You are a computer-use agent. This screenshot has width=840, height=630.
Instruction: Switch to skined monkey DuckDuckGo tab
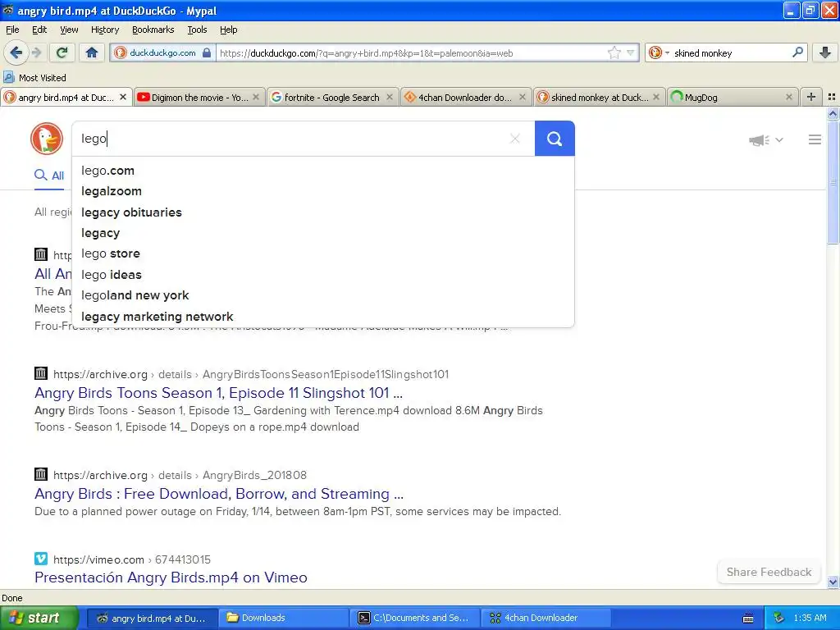point(599,97)
